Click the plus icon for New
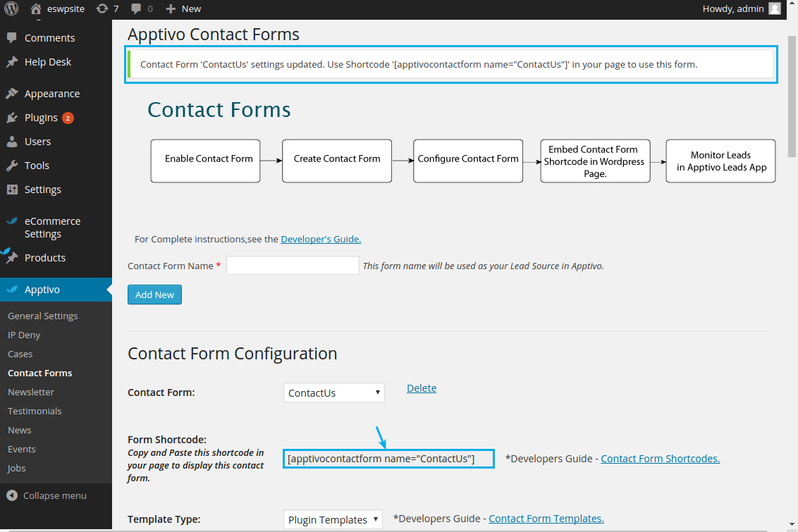The width and height of the screenshot is (798, 532). click(x=171, y=8)
